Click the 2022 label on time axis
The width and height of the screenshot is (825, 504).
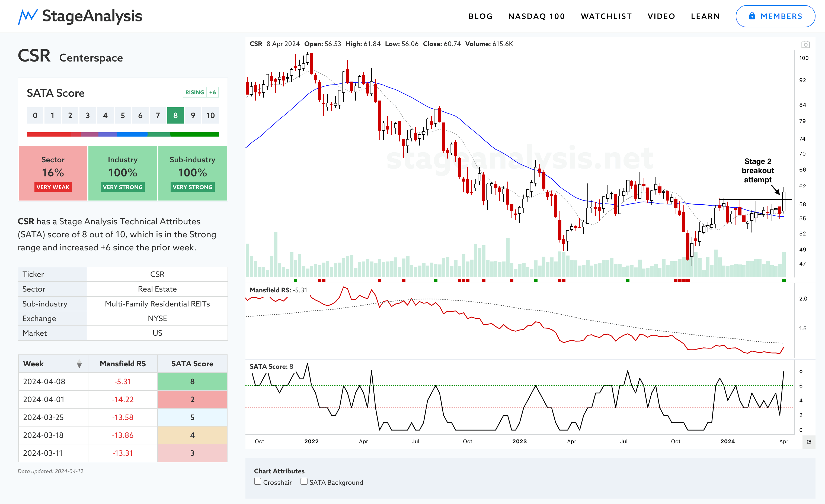(x=311, y=441)
